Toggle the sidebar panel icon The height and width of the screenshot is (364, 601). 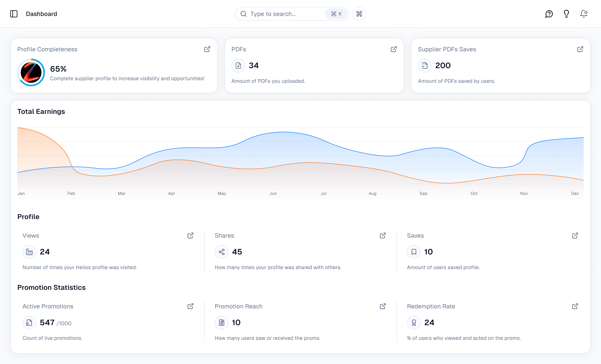[14, 14]
